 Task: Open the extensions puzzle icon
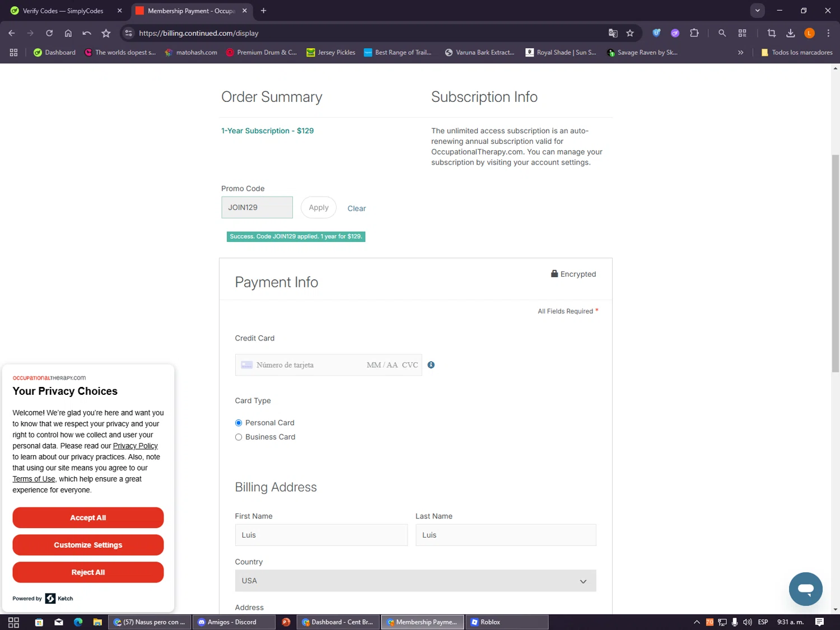click(694, 33)
